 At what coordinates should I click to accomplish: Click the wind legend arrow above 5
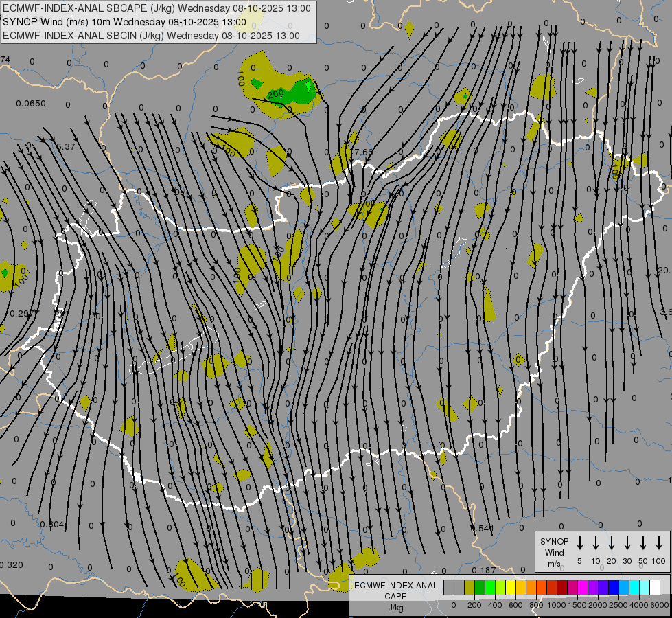579,543
